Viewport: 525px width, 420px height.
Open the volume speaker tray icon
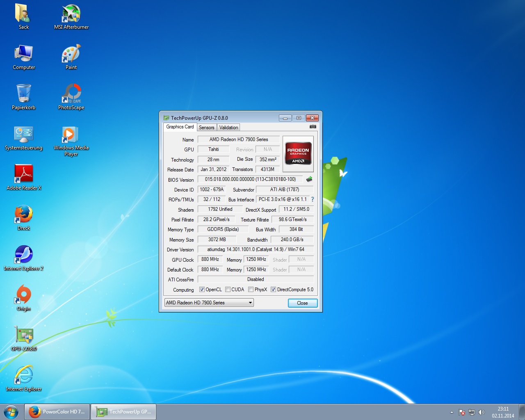482,412
